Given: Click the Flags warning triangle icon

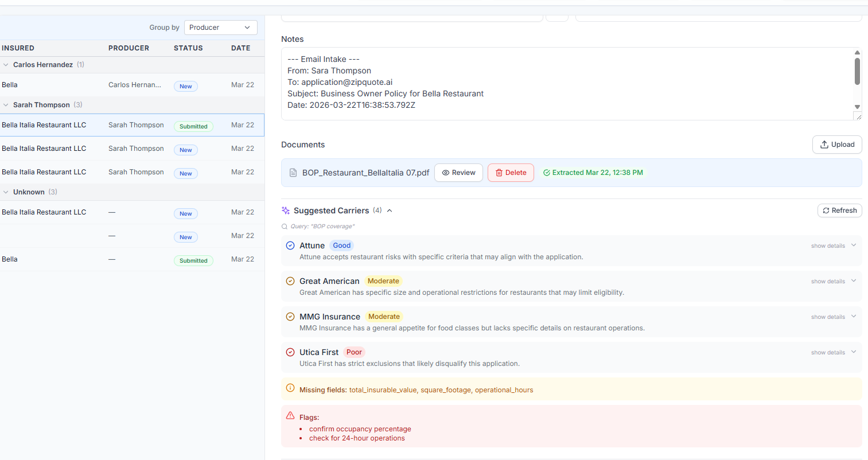Looking at the screenshot, I should [x=290, y=416].
